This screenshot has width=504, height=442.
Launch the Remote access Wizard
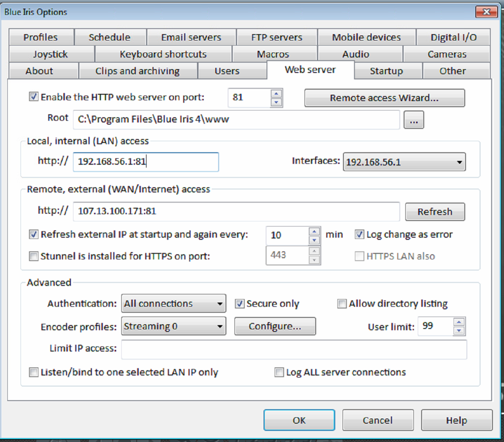(384, 98)
